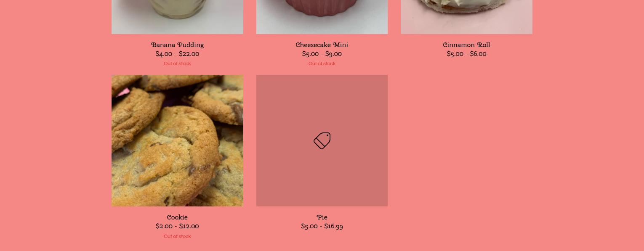
Task: Click Out of stock under Cheesecake Mini
Action: tap(322, 63)
